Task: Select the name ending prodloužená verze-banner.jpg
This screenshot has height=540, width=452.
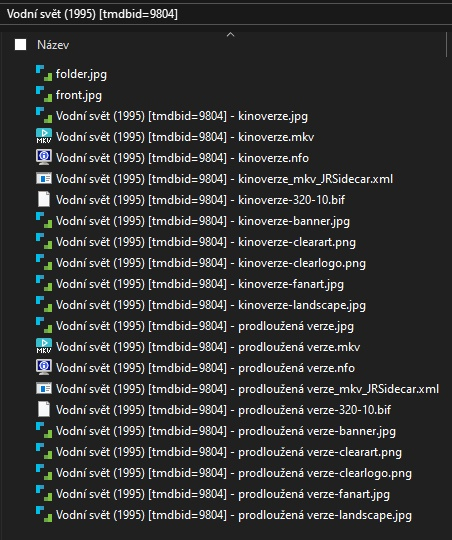Action: point(226,431)
